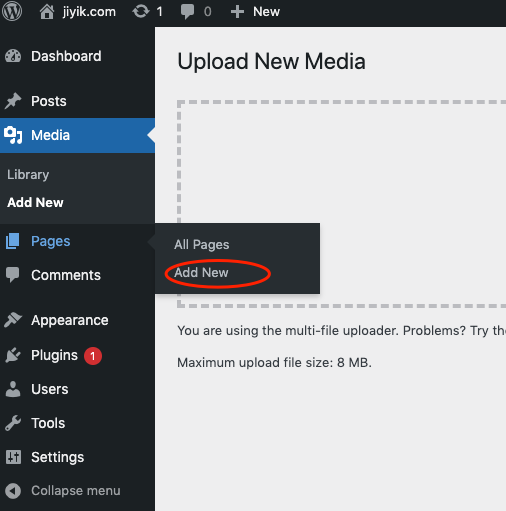506x511 pixels.
Task: Open the Settings menu
Action: 57,457
